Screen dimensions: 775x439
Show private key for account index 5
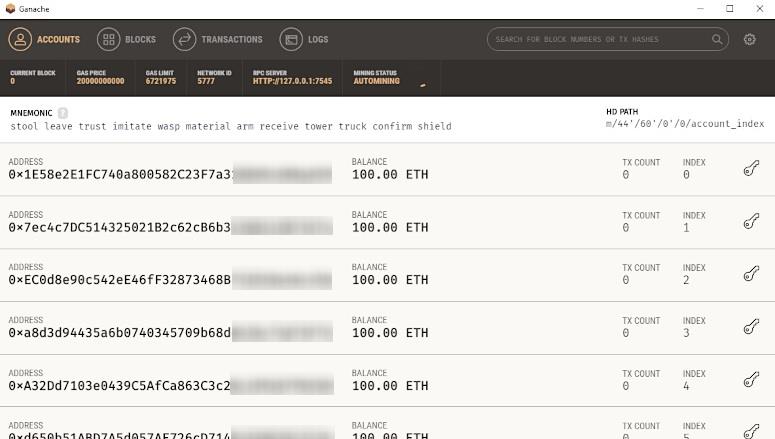point(751,431)
